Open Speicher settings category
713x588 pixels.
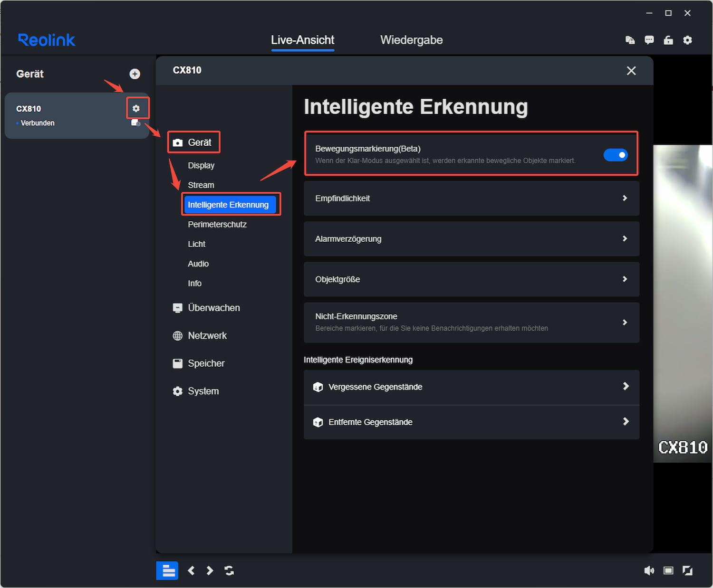[199, 363]
